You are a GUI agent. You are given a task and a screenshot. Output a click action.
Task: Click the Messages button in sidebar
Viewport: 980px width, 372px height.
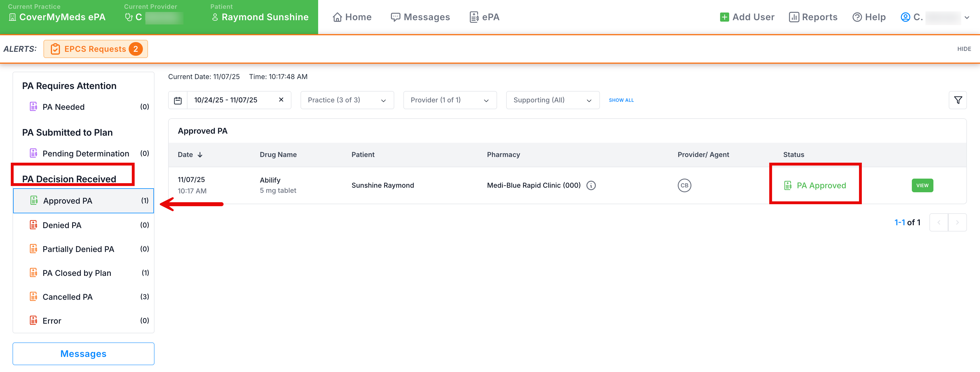pyautogui.click(x=83, y=353)
